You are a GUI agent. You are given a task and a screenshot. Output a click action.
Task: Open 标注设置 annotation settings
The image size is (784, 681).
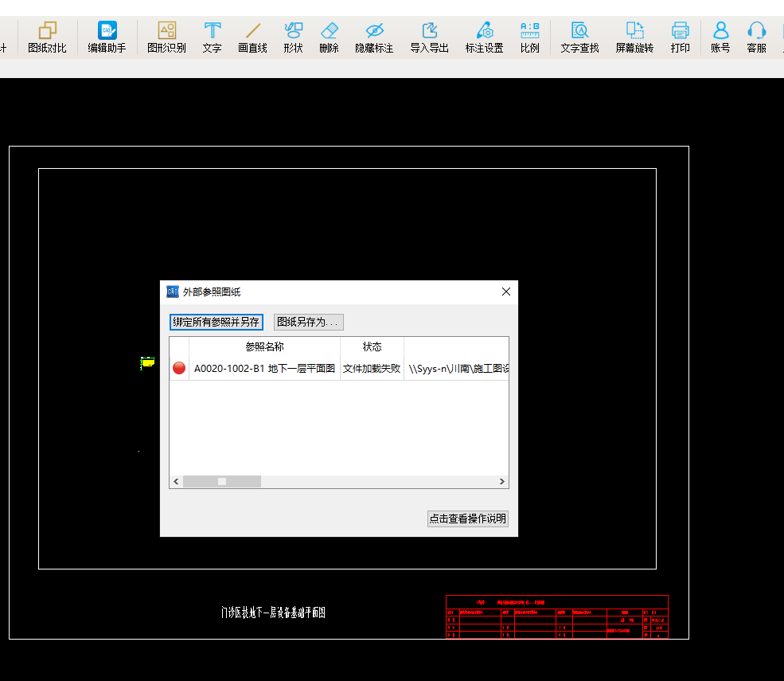click(484, 37)
